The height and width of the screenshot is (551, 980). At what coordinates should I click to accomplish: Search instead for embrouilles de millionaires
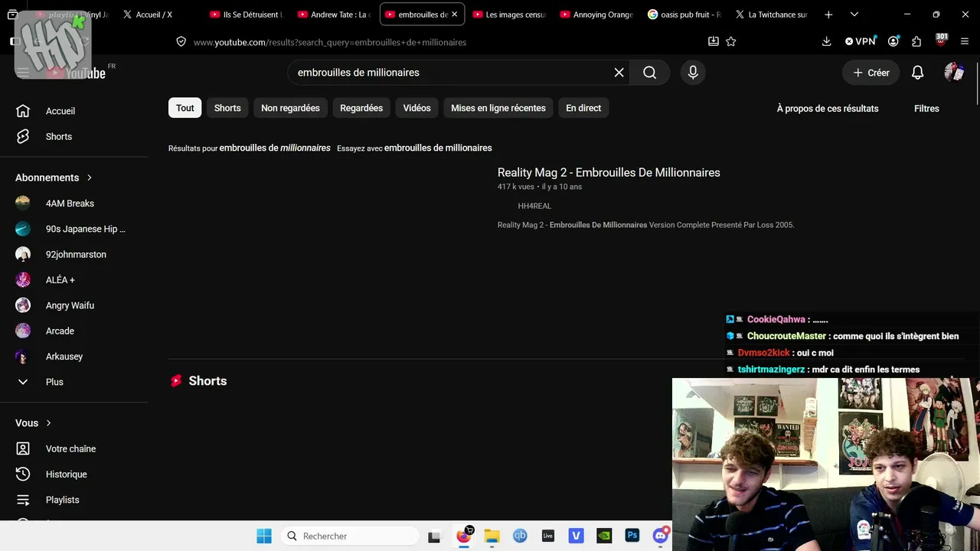point(438,148)
